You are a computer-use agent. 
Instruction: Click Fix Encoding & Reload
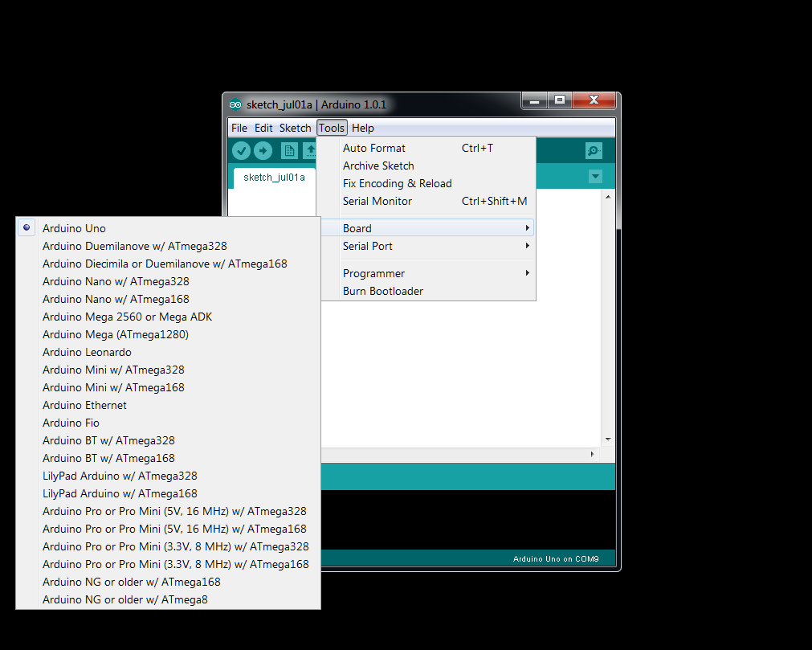[426, 183]
